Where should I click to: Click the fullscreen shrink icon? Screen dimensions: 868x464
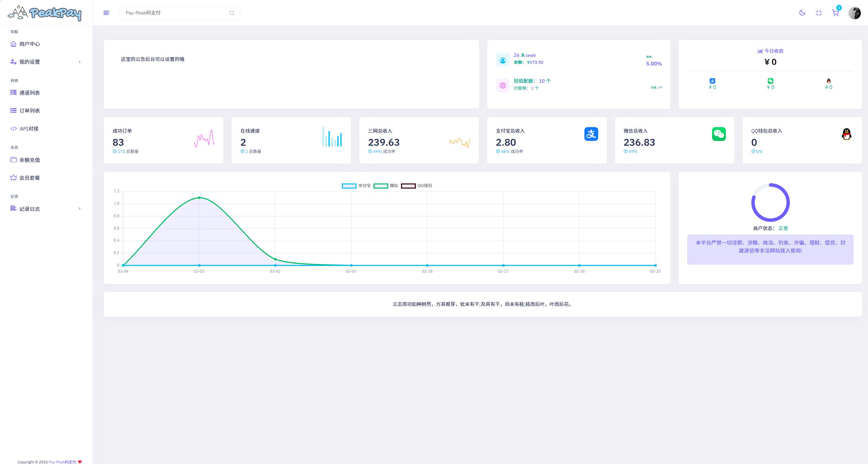818,13
